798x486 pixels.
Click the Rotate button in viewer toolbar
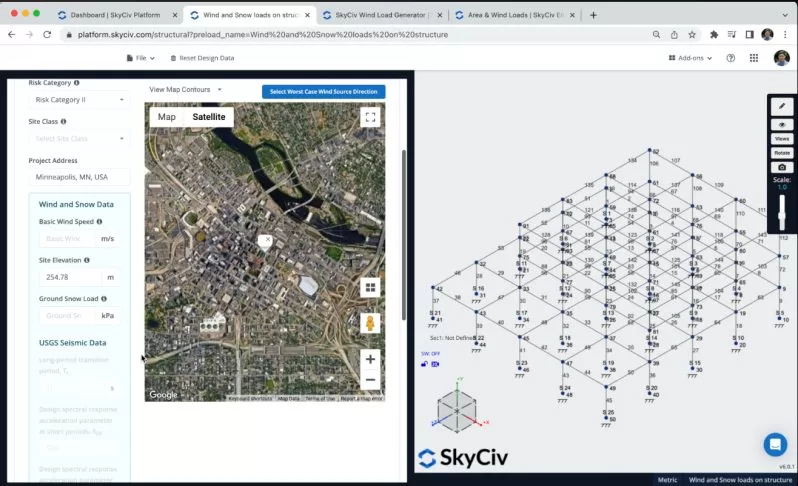tap(782, 153)
